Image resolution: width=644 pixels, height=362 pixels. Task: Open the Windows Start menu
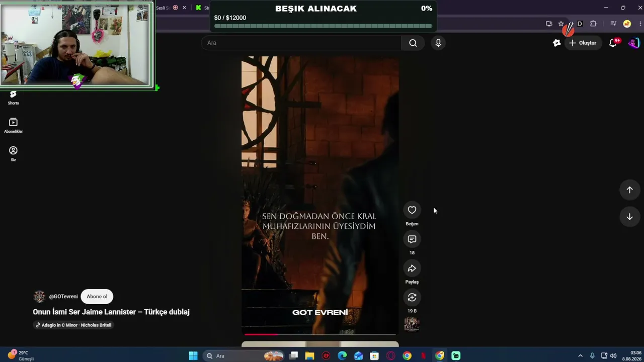click(193, 356)
